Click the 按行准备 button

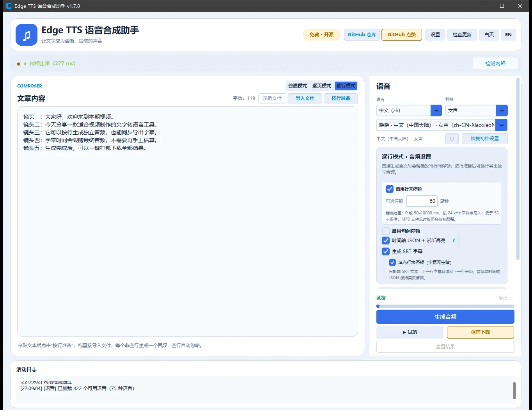coord(341,98)
